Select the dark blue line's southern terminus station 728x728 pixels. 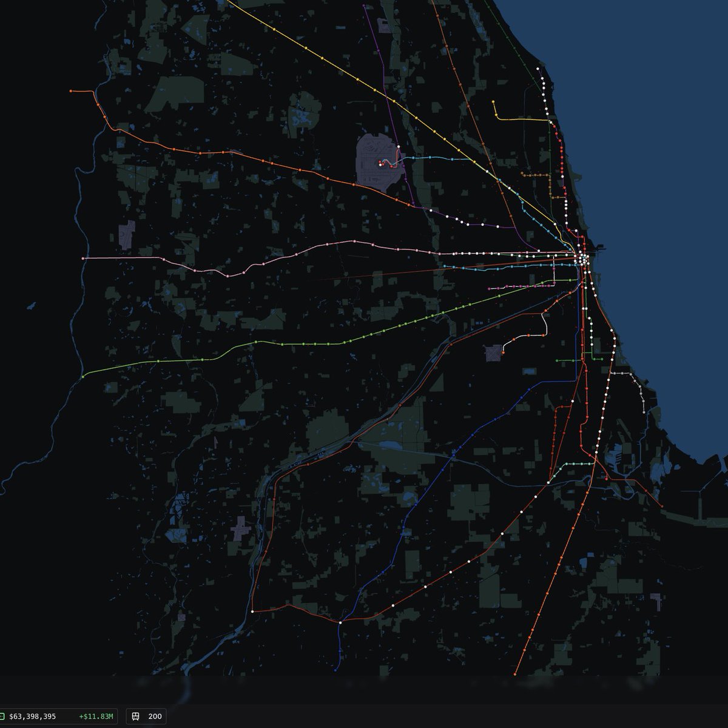coord(336,670)
